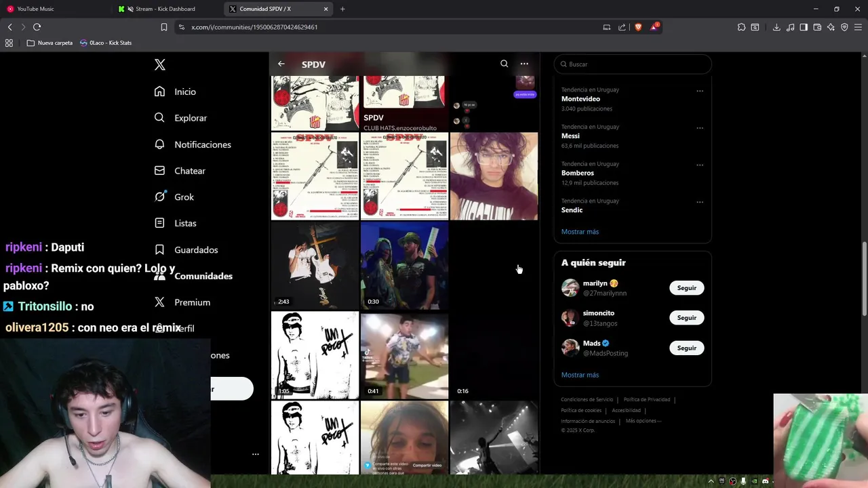Viewport: 868px width, 488px height.
Task: Play the 1:05 sketch video thumbnail
Action: (x=315, y=355)
